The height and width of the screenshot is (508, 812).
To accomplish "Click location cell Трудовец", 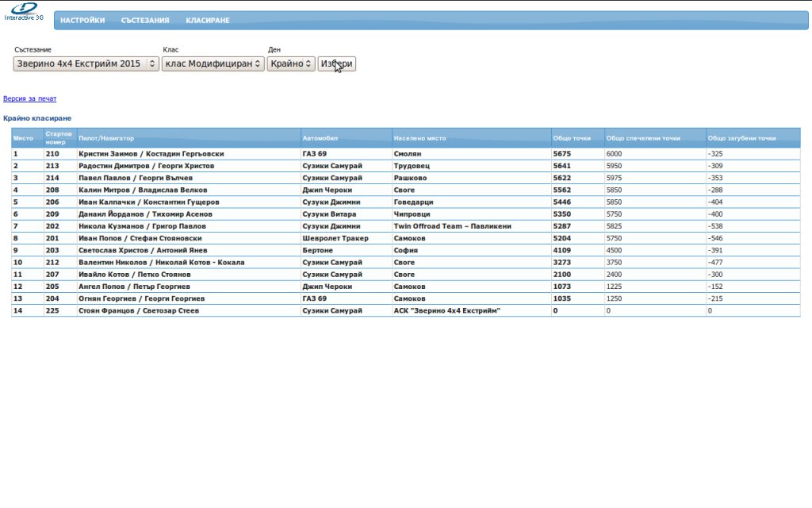I will click(x=412, y=166).
